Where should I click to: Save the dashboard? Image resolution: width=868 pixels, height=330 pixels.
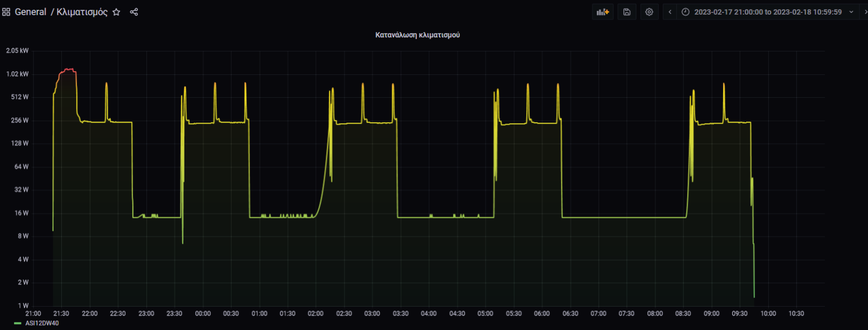627,12
